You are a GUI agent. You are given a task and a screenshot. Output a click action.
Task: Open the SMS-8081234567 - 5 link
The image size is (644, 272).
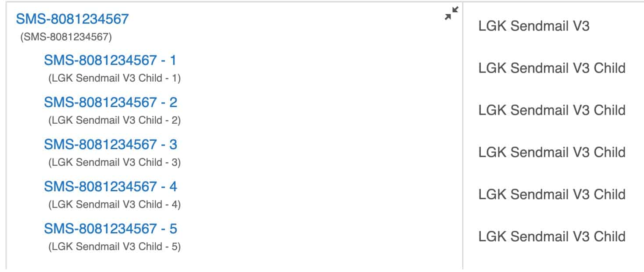coord(111,229)
